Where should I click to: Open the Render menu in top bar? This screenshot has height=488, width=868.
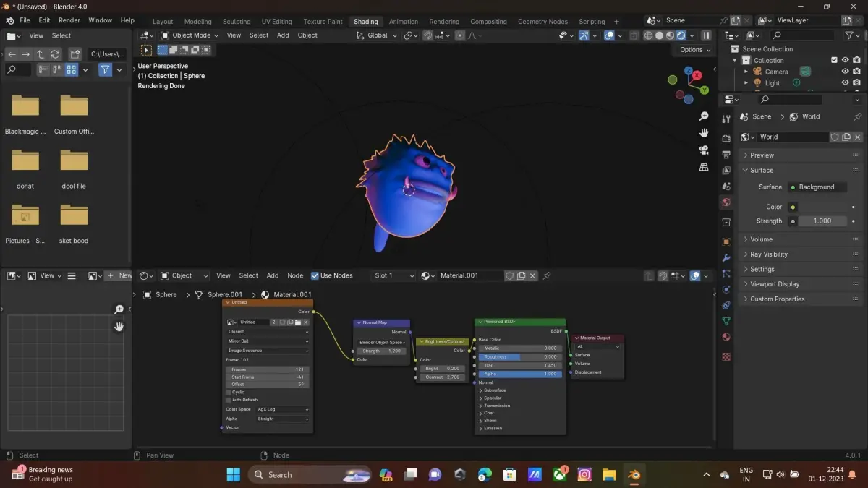(x=69, y=20)
